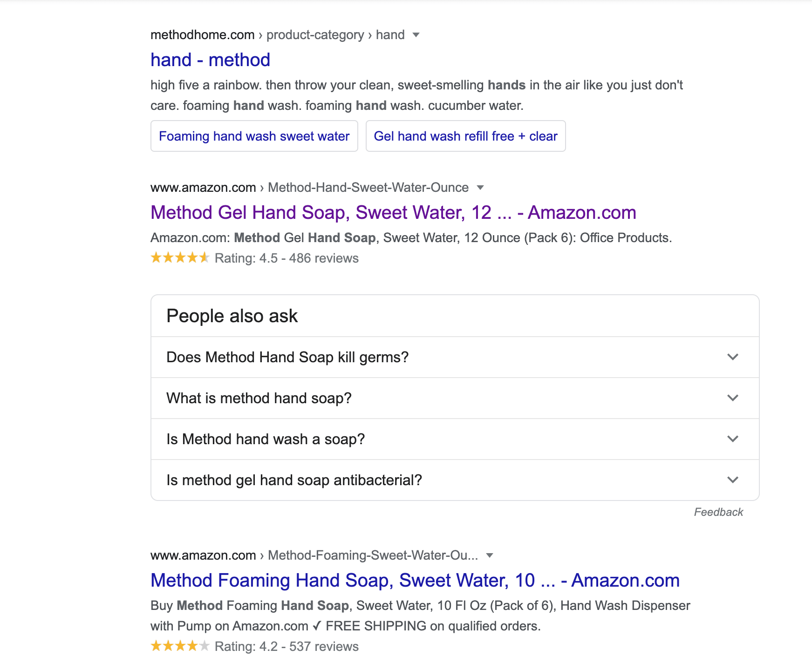812x670 pixels.
Task: Click the 'People also ask' heading
Action: 232,316
